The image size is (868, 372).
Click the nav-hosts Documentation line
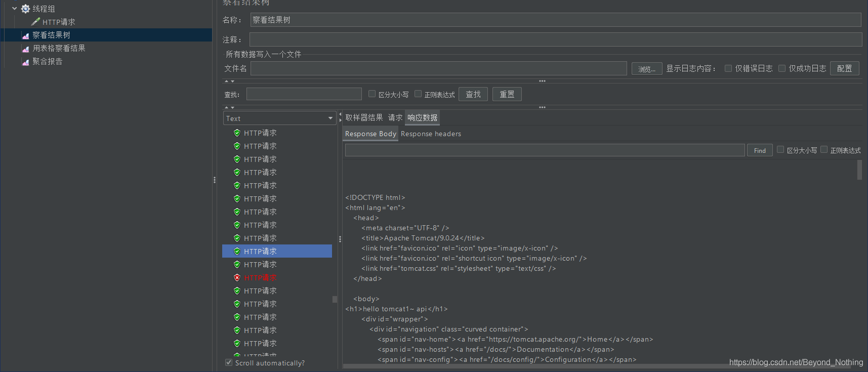[496, 349]
